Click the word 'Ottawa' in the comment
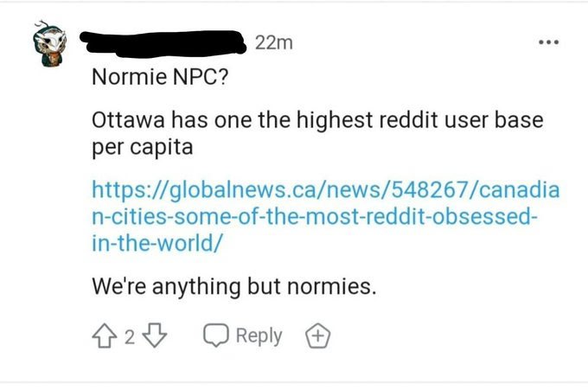This screenshot has height=390, width=588. tap(128, 120)
